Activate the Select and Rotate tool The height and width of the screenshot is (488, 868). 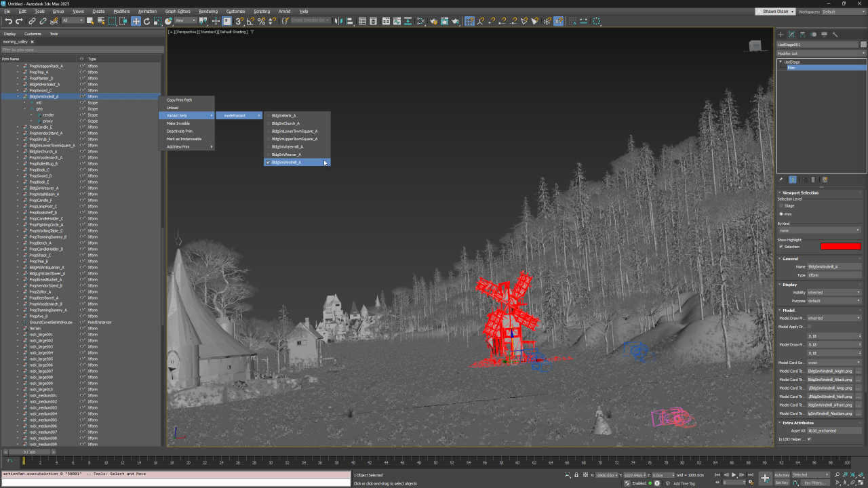(x=146, y=21)
